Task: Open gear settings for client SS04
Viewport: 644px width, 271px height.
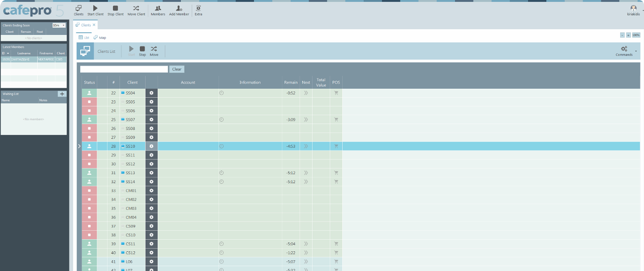Action: point(151,93)
